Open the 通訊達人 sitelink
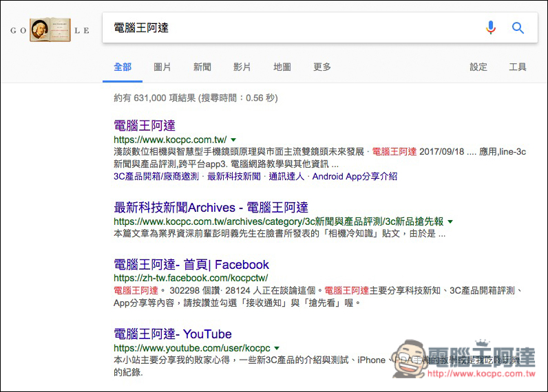548x392 pixels. pyautogui.click(x=286, y=176)
